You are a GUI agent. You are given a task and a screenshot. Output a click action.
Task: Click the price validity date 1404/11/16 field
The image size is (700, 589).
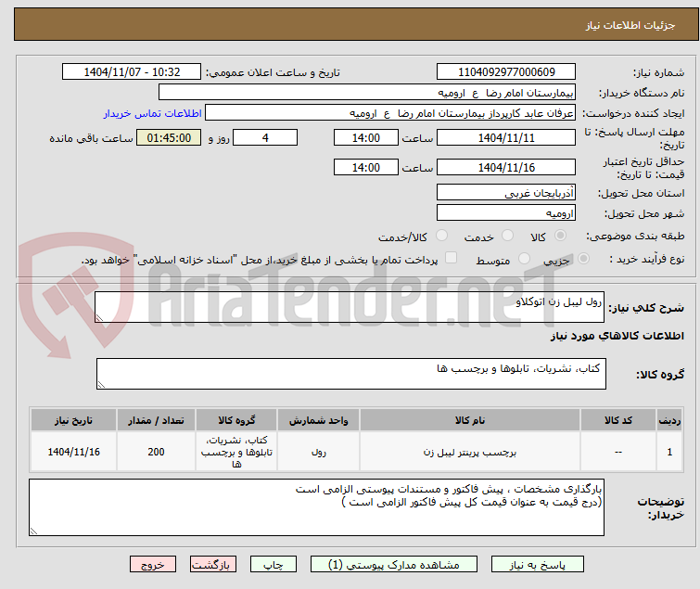tap(506, 167)
